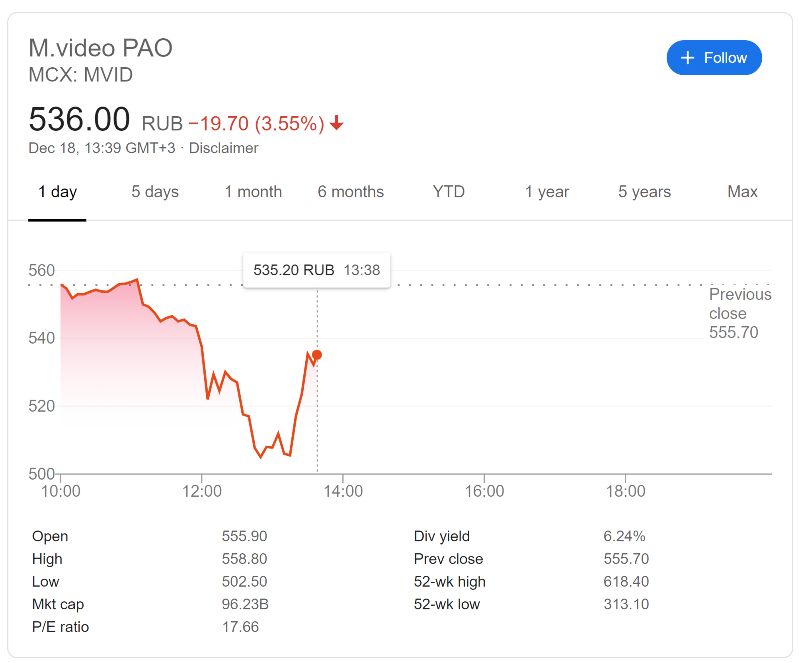Click the orange data point on chart
800x663 pixels.
317,355
